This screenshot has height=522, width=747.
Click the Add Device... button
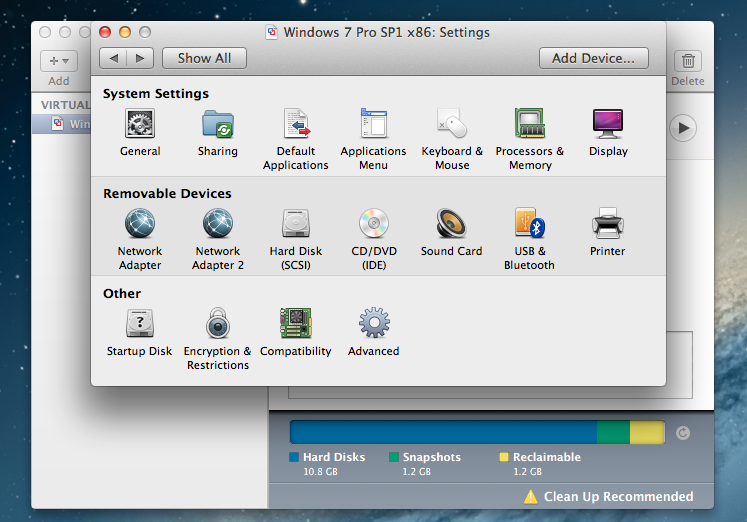click(593, 58)
